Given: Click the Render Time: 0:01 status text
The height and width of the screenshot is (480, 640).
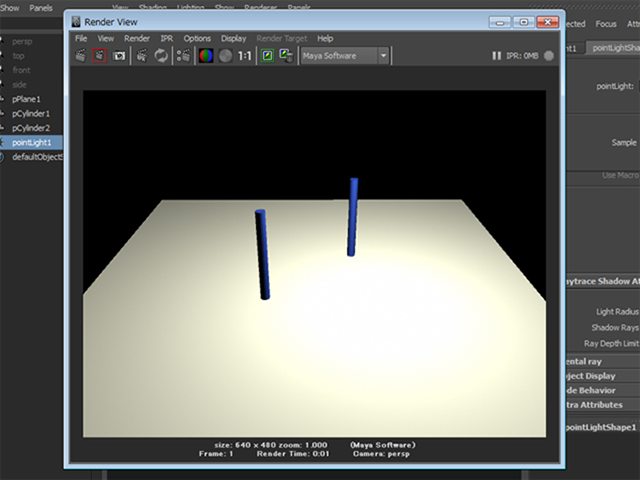Looking at the screenshot, I should (x=293, y=453).
